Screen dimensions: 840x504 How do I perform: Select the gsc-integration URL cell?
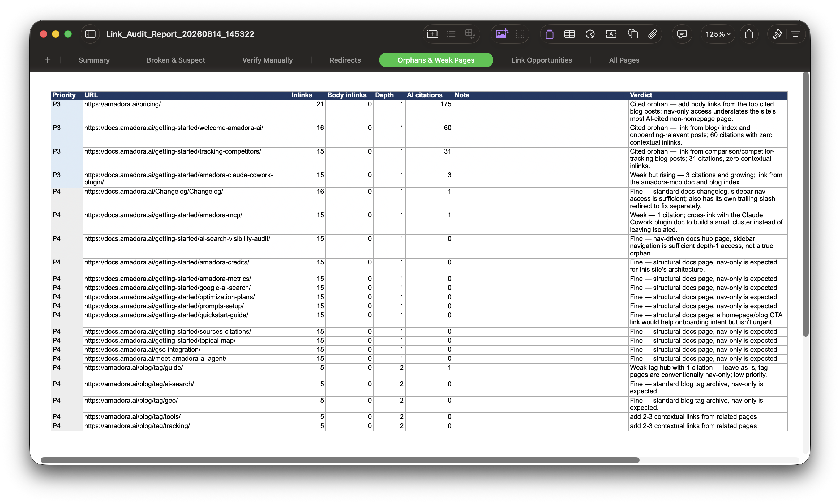(x=186, y=350)
